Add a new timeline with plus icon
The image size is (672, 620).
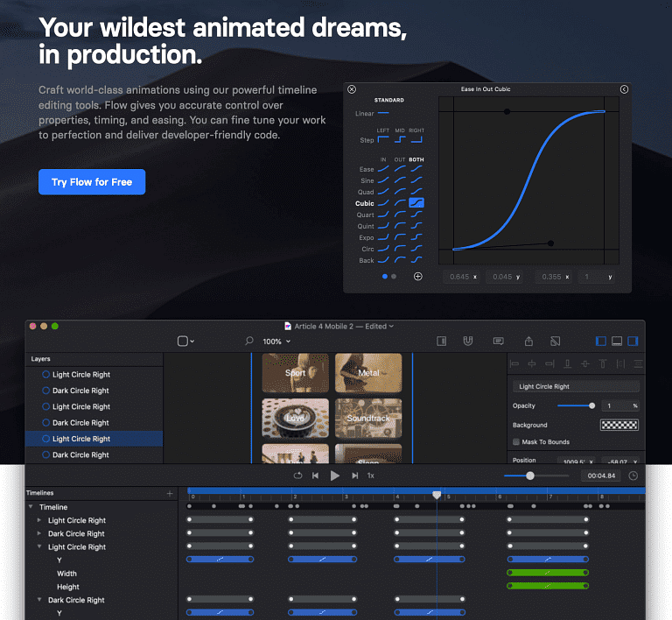point(170,494)
